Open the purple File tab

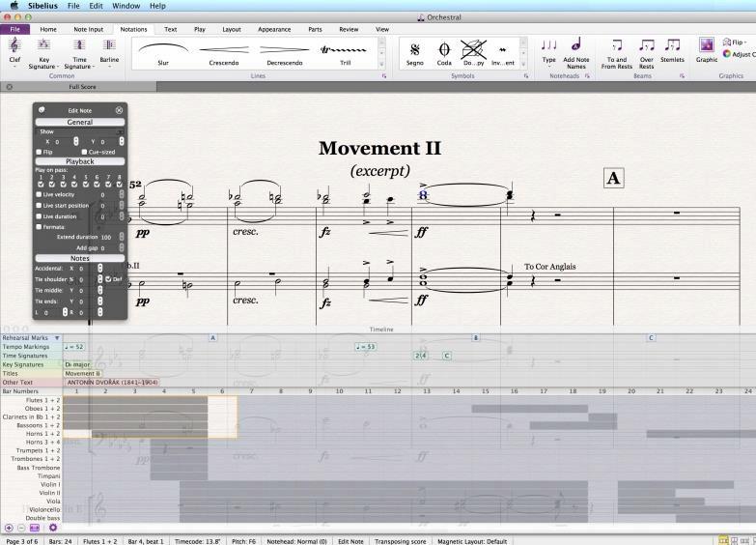(14, 29)
